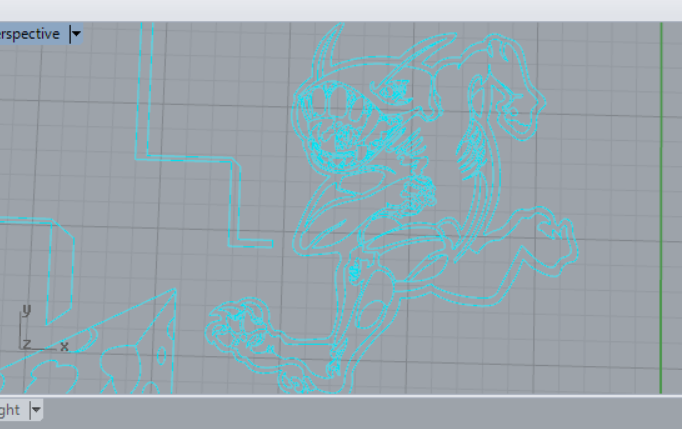Click the Right viewport title label
This screenshot has width=682, height=429.
[10, 410]
